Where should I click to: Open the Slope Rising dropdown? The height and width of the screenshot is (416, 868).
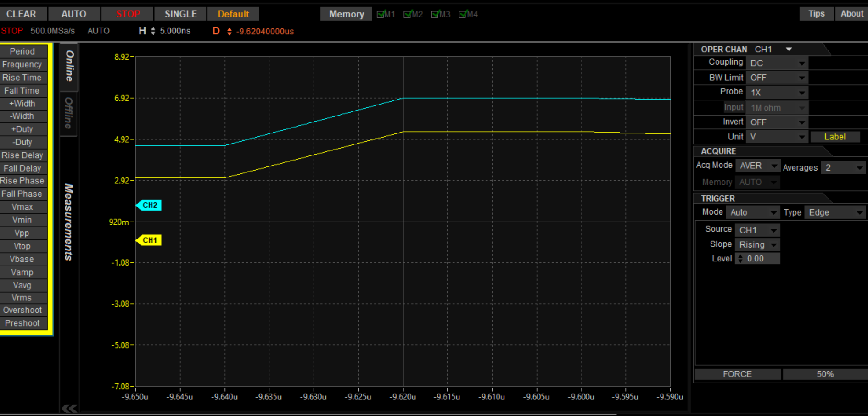tap(757, 245)
